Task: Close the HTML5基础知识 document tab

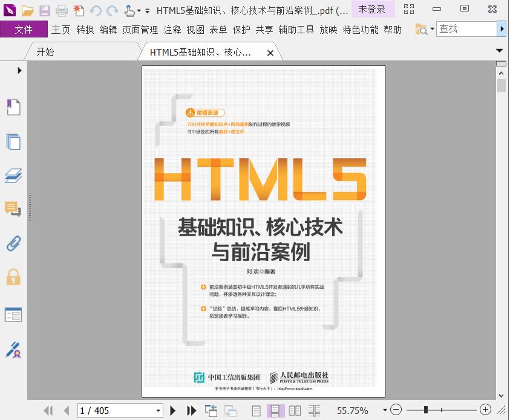Action: click(270, 53)
